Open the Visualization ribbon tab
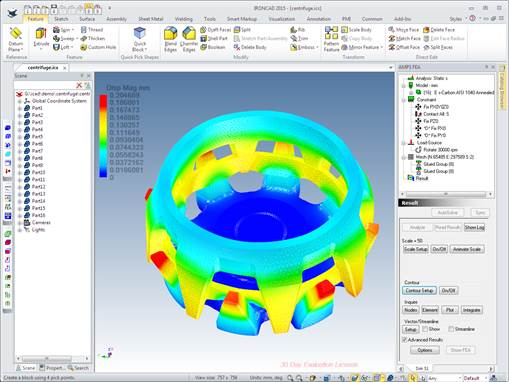The width and height of the screenshot is (509, 382). coord(282,19)
